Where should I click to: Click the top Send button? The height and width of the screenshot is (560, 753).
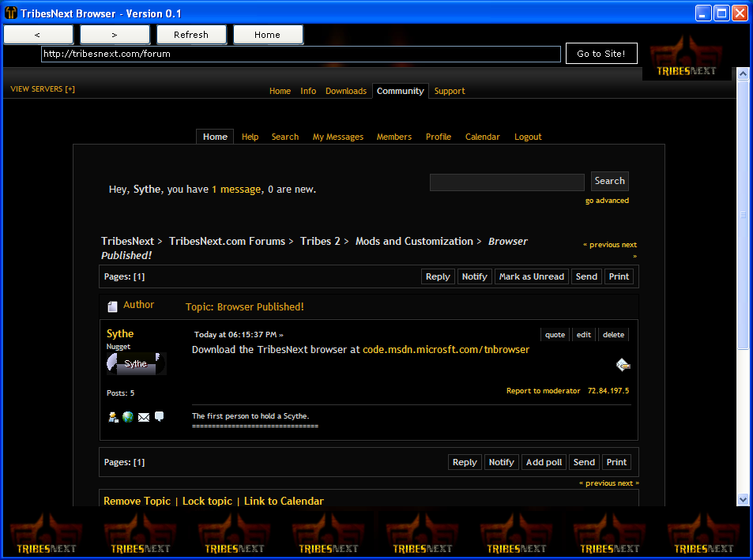click(586, 276)
